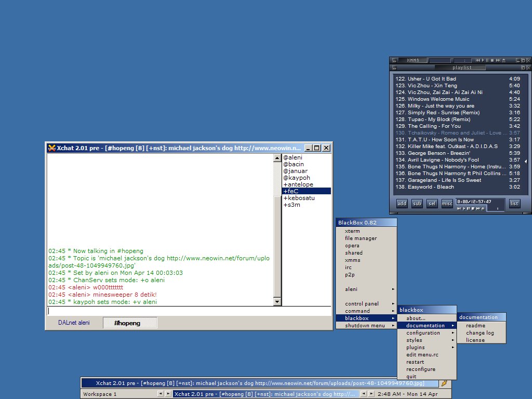Click previous track in XMMS shaded title bar

[x=478, y=60]
